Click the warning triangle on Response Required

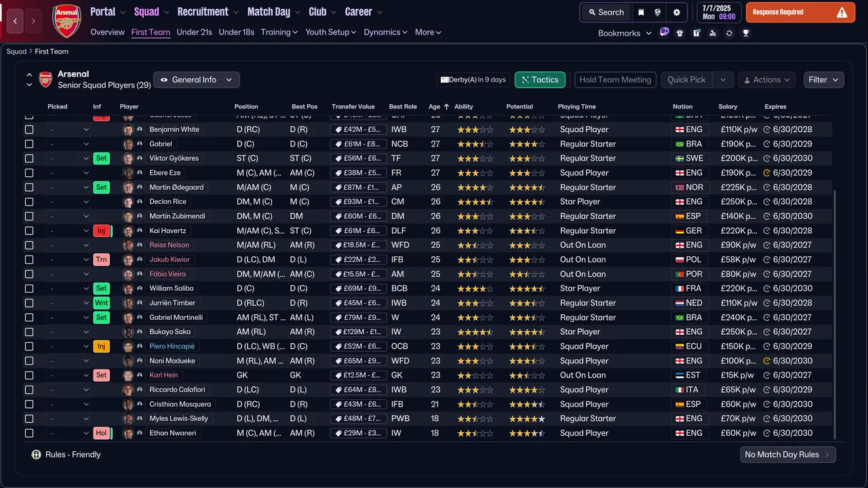[x=842, y=12]
